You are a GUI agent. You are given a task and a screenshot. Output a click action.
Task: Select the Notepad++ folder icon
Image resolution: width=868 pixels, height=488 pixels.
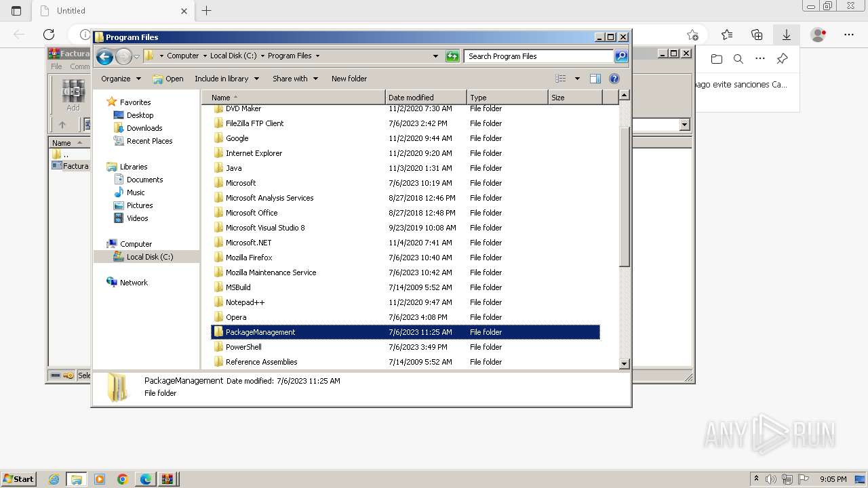tap(218, 302)
